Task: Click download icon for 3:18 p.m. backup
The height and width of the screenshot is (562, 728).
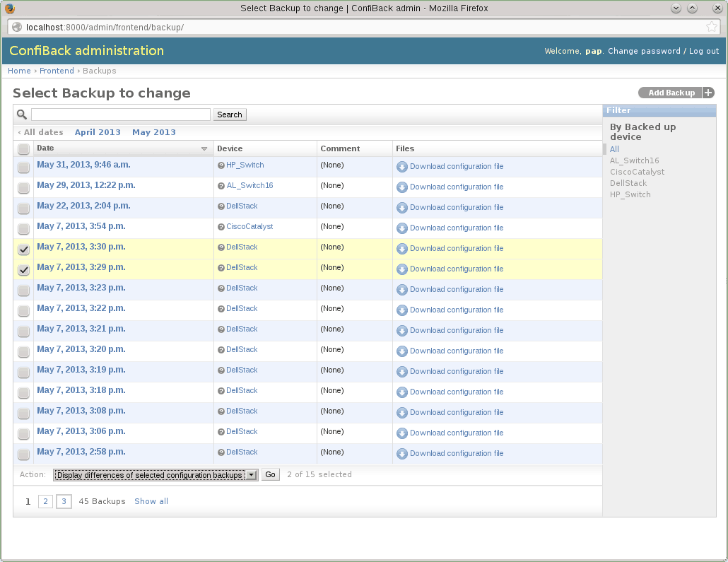Action: pos(402,392)
